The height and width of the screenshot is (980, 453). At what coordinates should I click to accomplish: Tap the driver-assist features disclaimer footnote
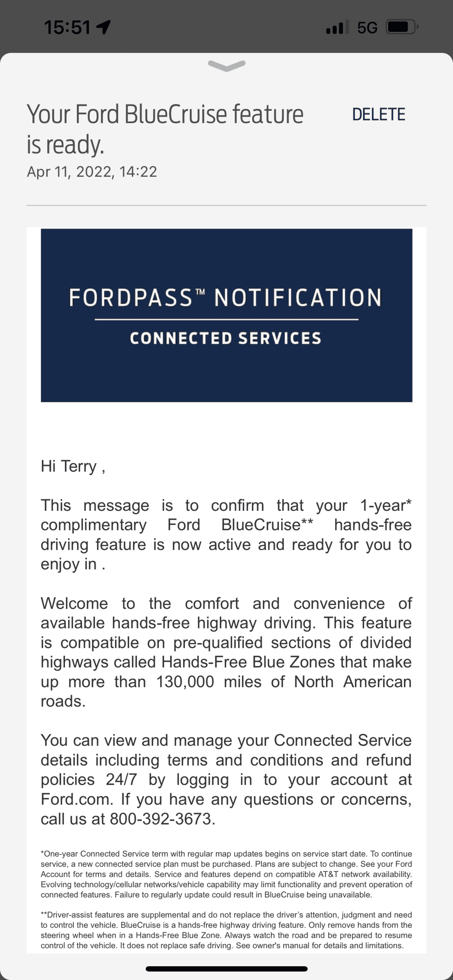(x=226, y=930)
